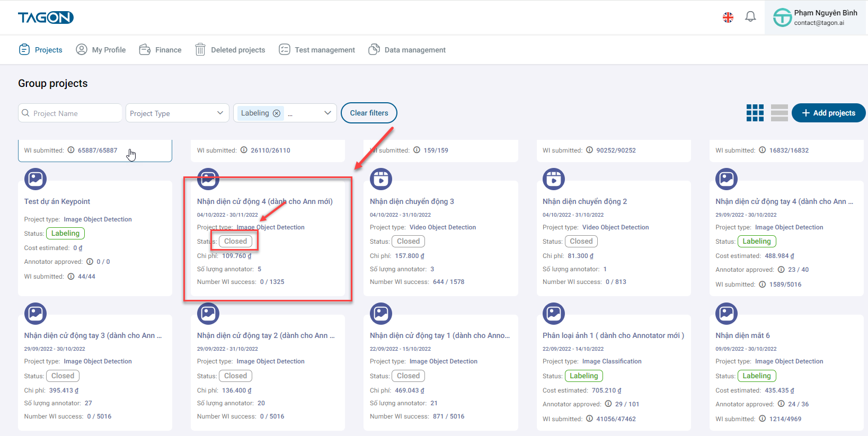Go to Deleted projects tab
Viewport: 868px width, 436px height.
click(230, 50)
